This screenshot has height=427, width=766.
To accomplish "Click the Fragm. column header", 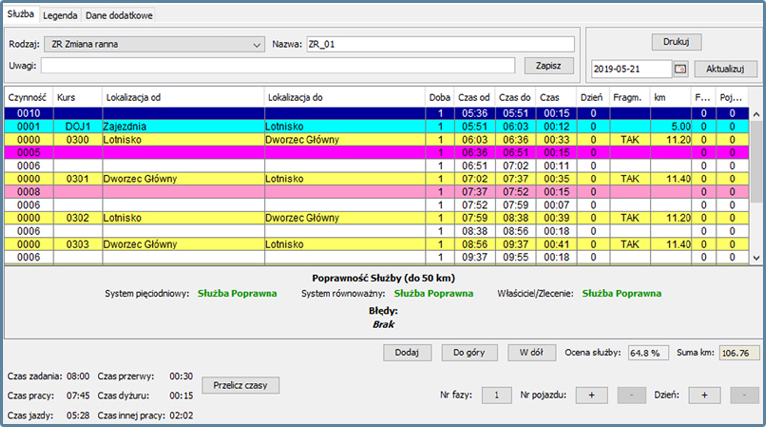I will point(630,97).
